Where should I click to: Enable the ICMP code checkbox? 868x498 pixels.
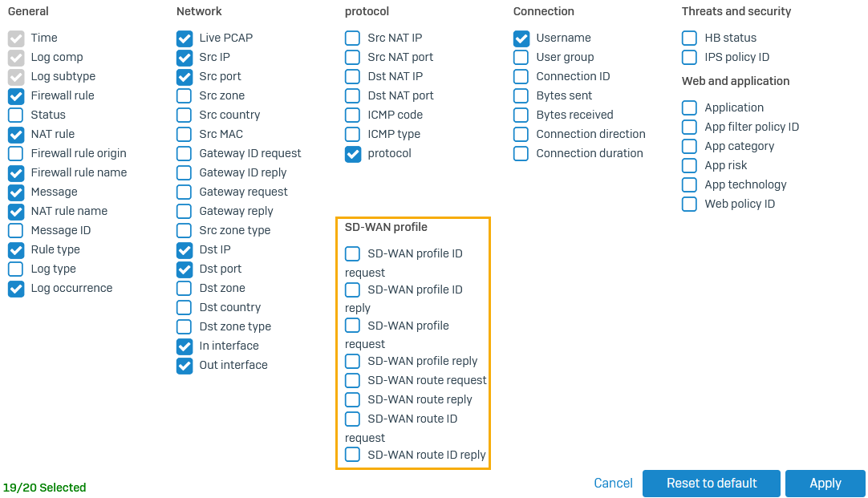[x=352, y=115]
